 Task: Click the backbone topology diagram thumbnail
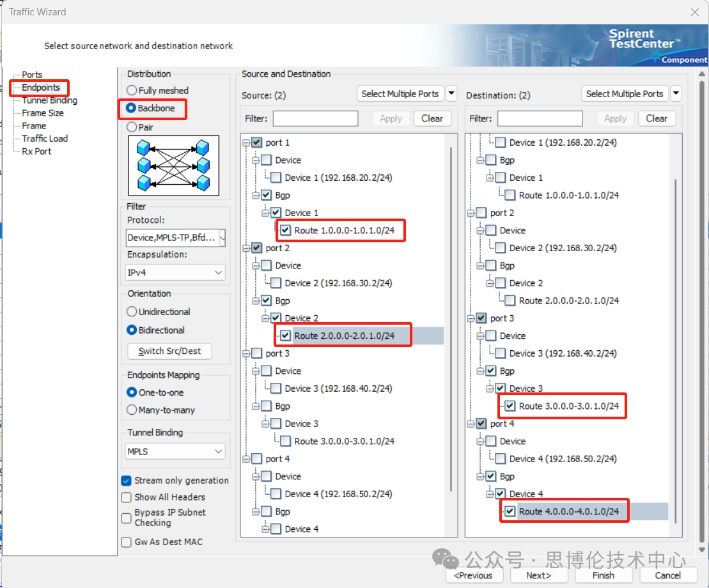point(174,166)
